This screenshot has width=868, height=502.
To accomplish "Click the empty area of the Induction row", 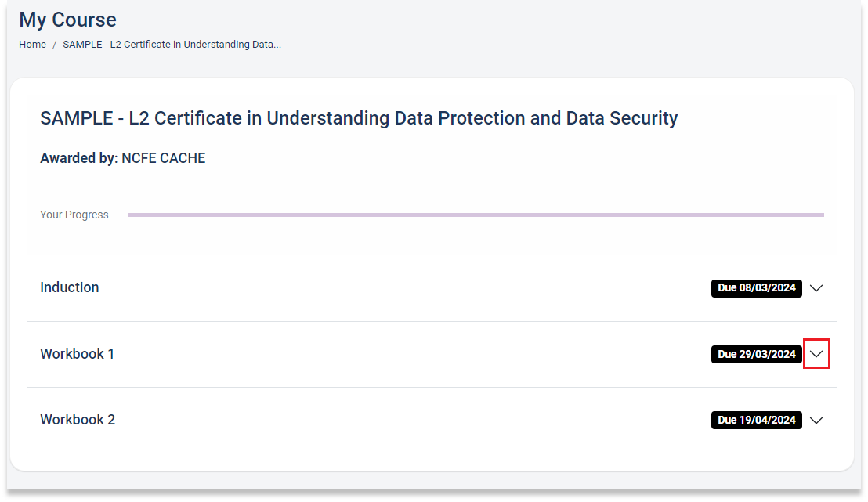I will pos(404,287).
